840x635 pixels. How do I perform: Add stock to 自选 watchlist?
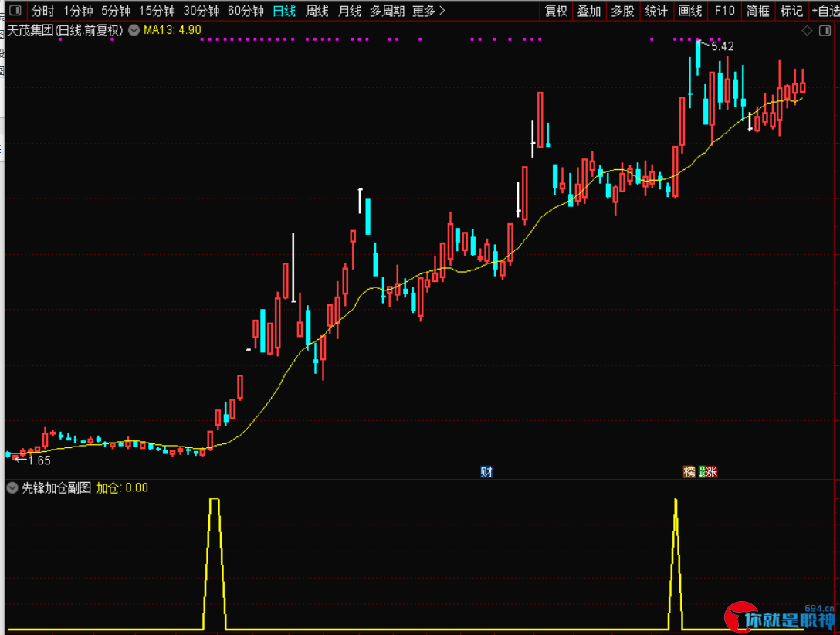click(825, 11)
